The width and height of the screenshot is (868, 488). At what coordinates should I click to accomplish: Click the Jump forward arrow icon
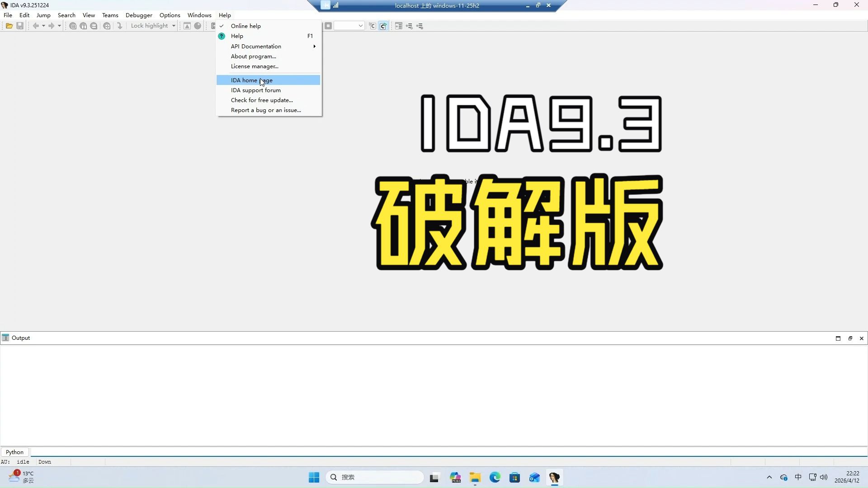52,26
